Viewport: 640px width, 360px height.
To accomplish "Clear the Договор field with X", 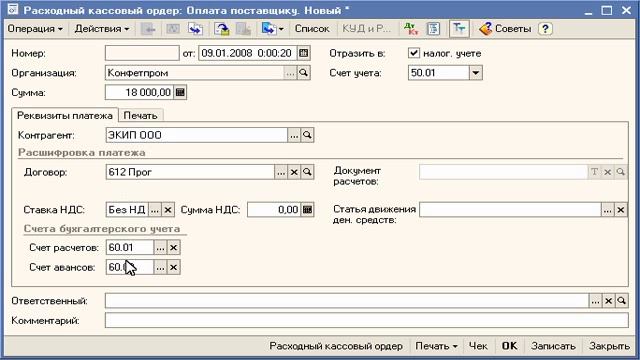I will click(294, 172).
